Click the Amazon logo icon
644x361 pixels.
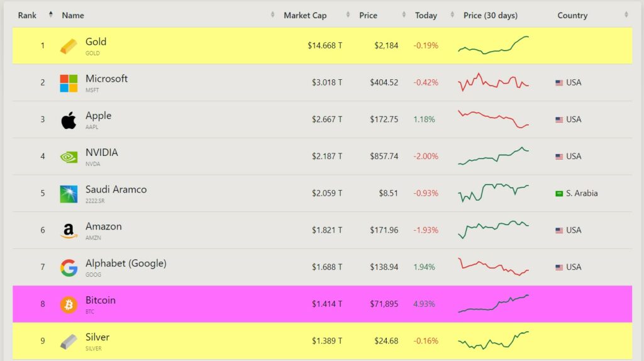[69, 231]
